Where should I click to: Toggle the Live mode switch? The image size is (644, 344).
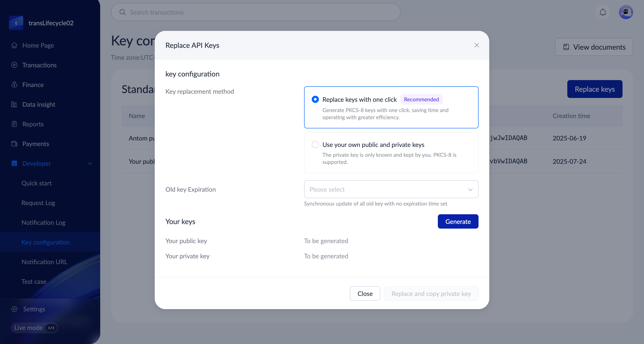tap(51, 328)
